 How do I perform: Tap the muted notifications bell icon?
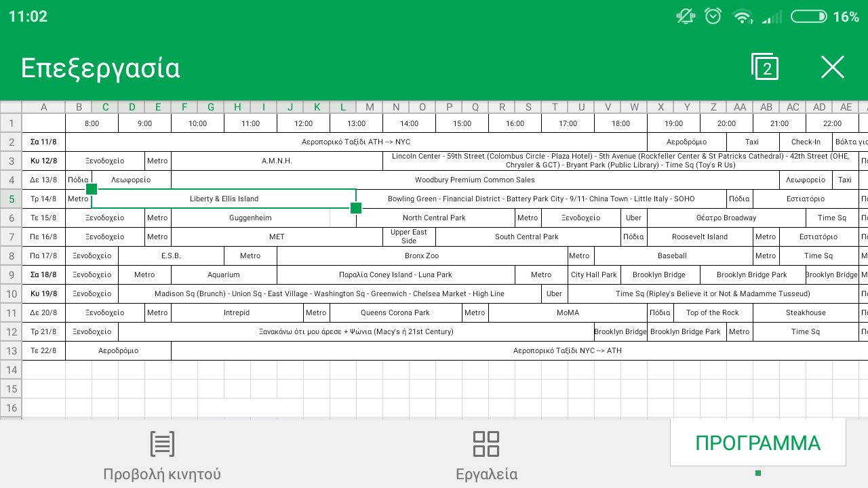[x=686, y=17]
